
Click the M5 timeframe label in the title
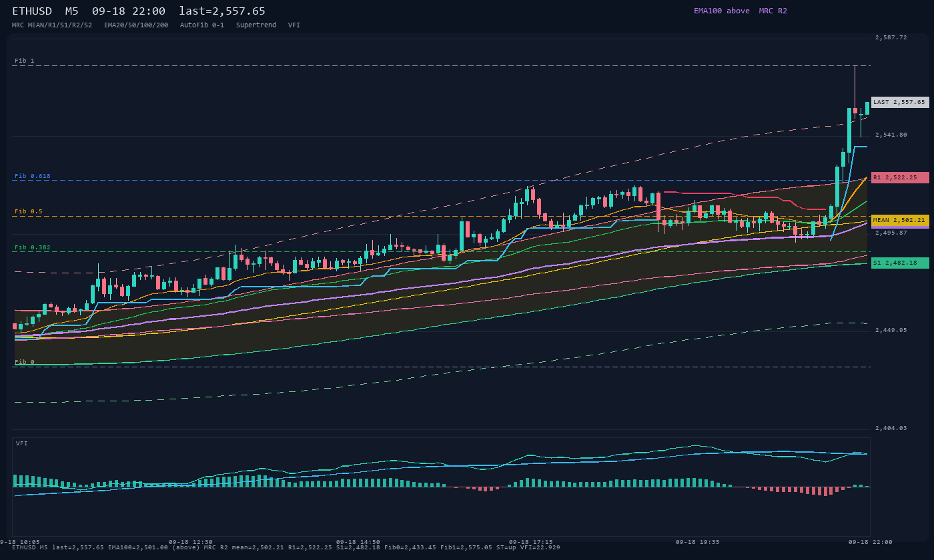[72, 11]
